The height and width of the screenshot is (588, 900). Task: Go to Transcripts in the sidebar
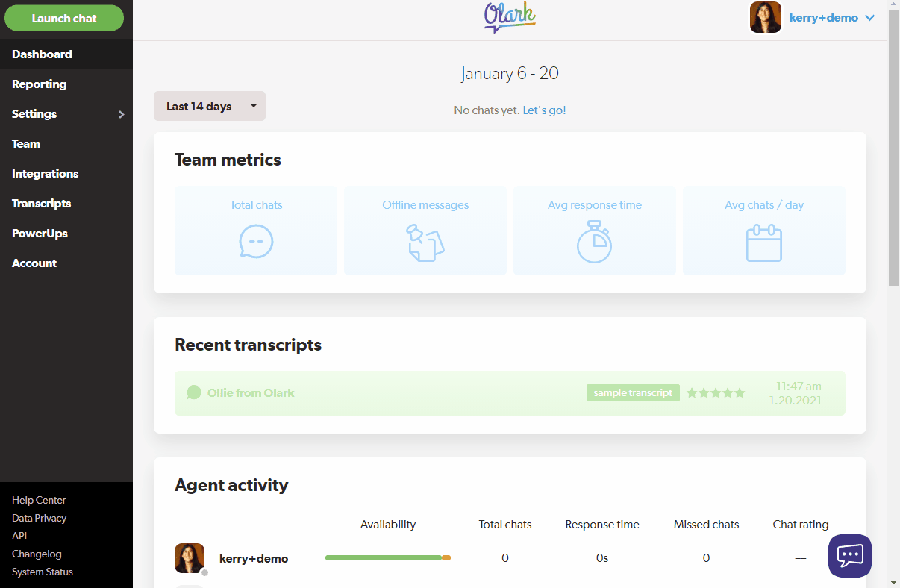41,204
